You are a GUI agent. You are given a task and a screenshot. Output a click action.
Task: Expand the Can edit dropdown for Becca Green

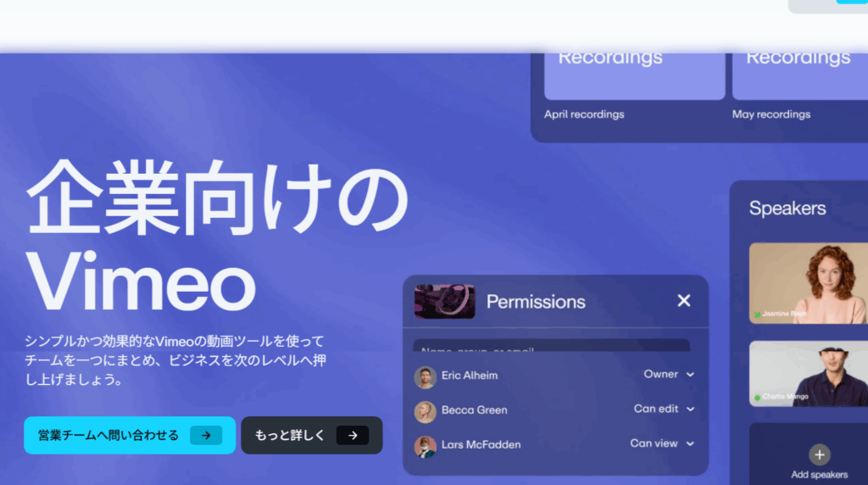664,409
